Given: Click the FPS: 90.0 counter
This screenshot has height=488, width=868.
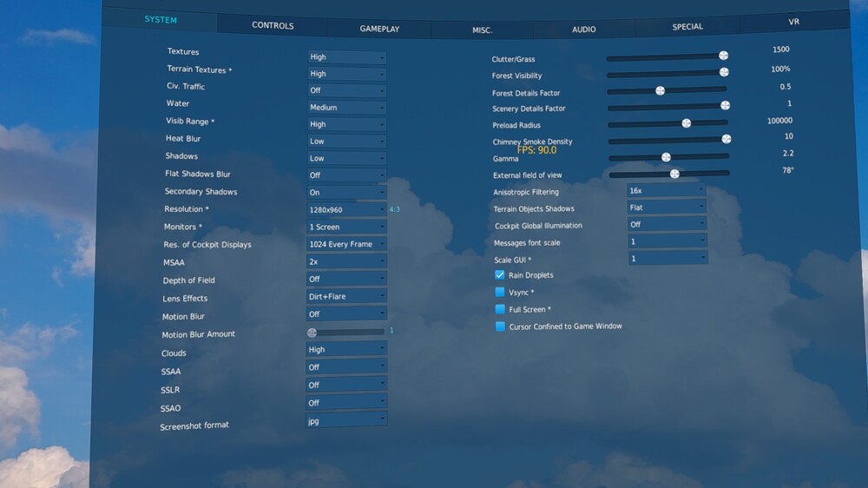Looking at the screenshot, I should (x=537, y=150).
